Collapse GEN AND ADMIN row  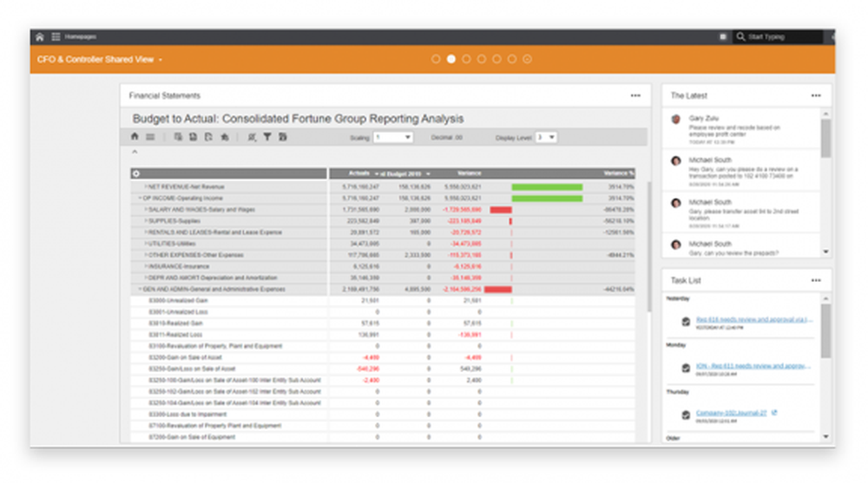click(140, 290)
